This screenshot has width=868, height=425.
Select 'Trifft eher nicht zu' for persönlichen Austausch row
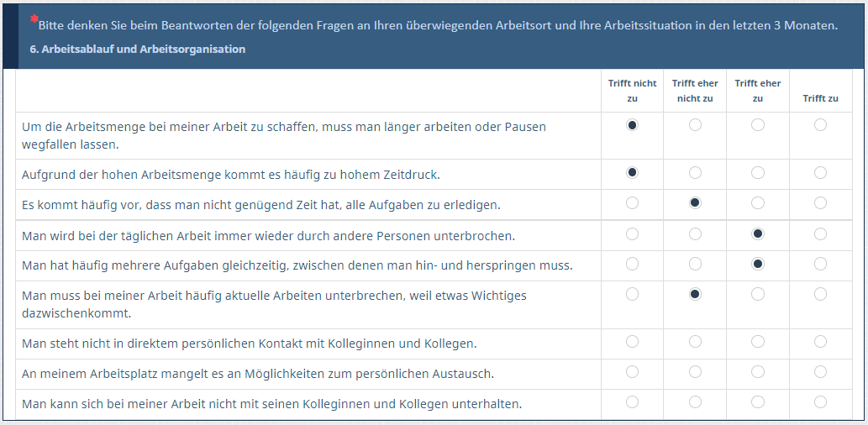[x=695, y=372]
